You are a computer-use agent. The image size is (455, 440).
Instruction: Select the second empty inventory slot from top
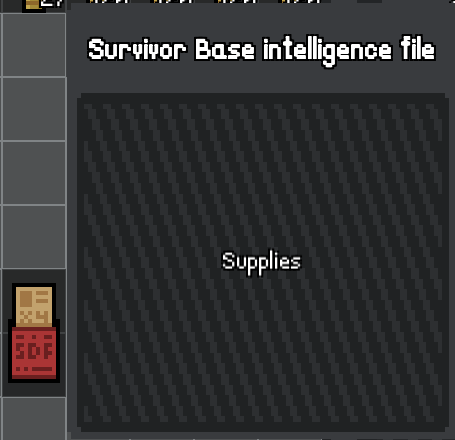tap(34, 109)
